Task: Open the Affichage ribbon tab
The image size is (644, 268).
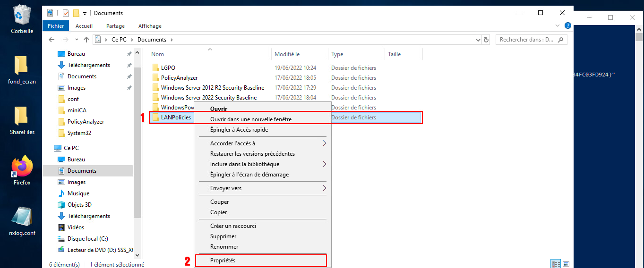Action: click(150, 26)
